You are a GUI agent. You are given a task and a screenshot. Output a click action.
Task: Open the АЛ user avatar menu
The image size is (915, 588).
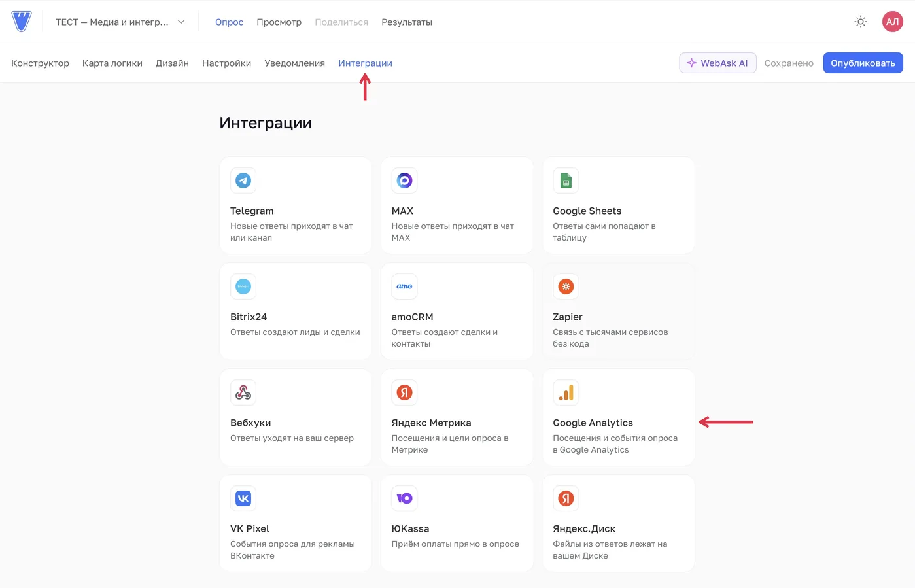pyautogui.click(x=892, y=22)
